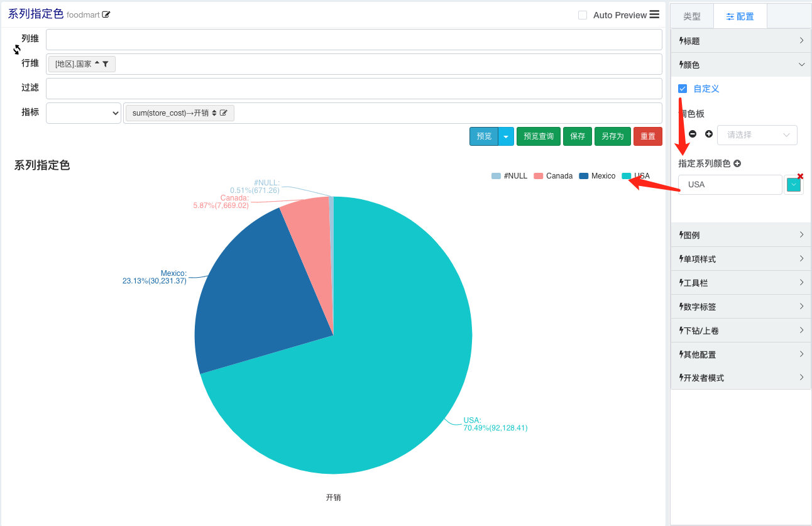Add a new 指定系列颜色 entry
The width and height of the screenshot is (812, 526).
click(737, 163)
